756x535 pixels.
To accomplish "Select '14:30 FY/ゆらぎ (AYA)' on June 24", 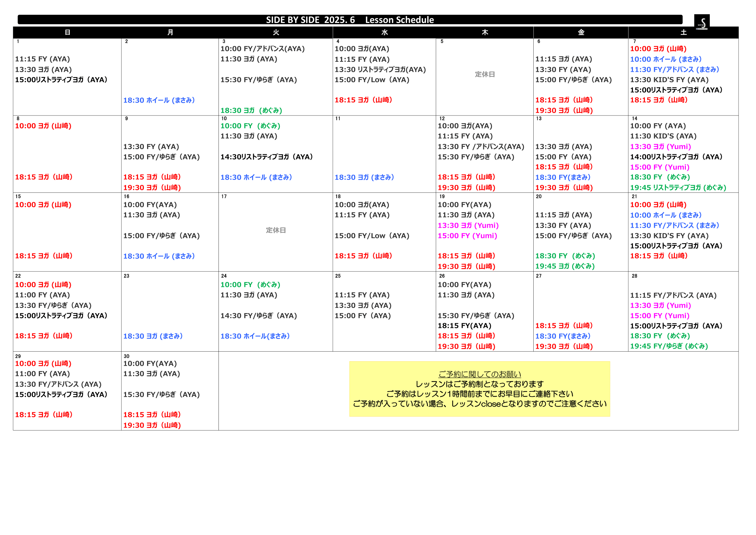I will pyautogui.click(x=259, y=316).
